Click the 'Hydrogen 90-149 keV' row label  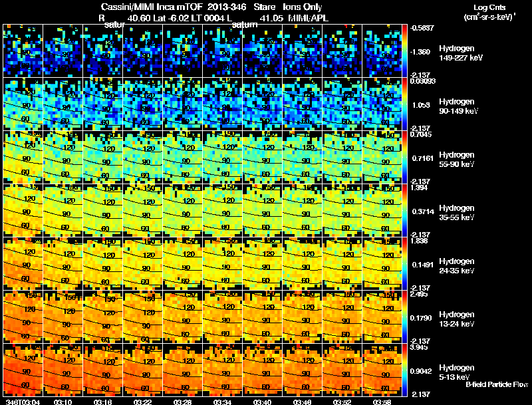[x=458, y=106]
